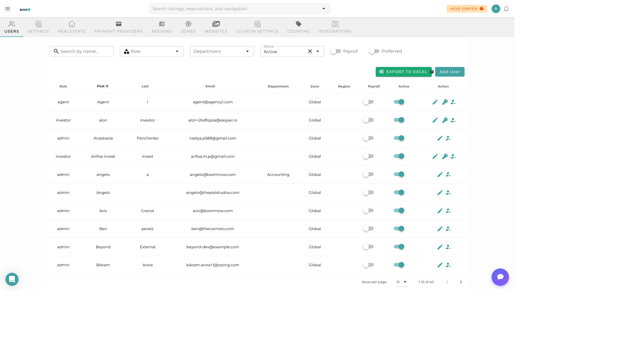643x364 pixels.
Task: Open the Role dropdown
Action: point(151,51)
